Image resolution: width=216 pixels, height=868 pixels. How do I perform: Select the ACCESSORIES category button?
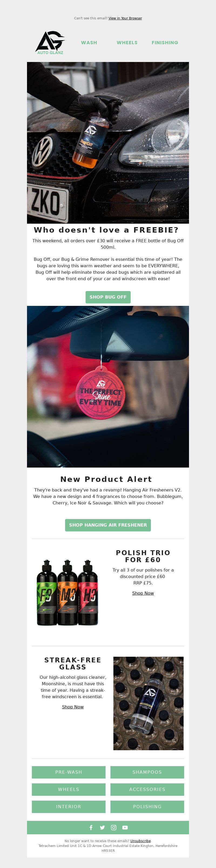pyautogui.click(x=147, y=789)
